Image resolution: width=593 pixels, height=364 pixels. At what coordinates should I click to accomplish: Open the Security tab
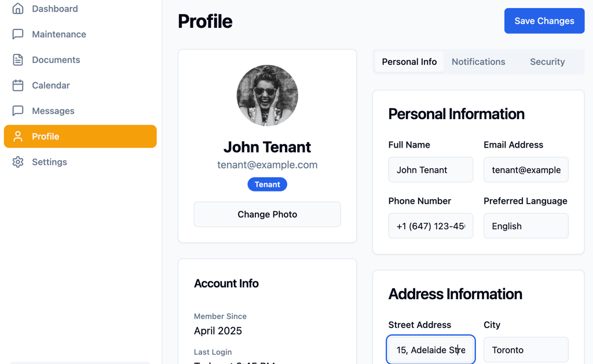tap(547, 61)
